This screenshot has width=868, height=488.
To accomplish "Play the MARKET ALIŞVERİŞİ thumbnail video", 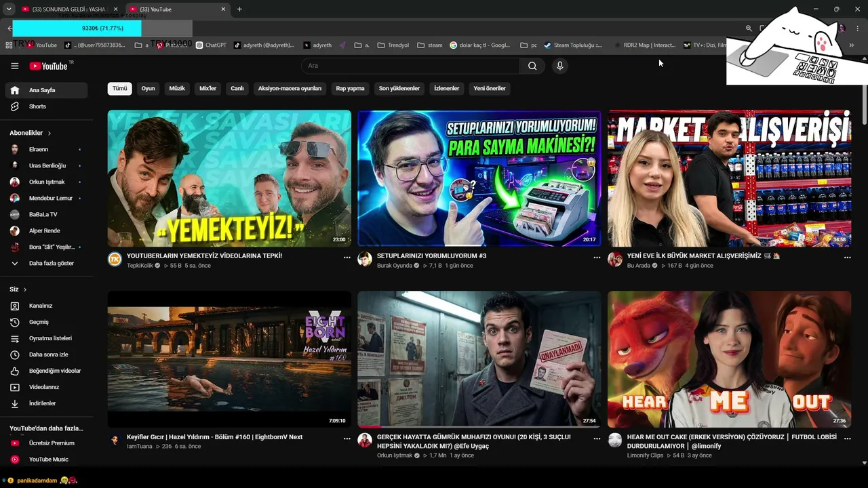I will coord(729,178).
